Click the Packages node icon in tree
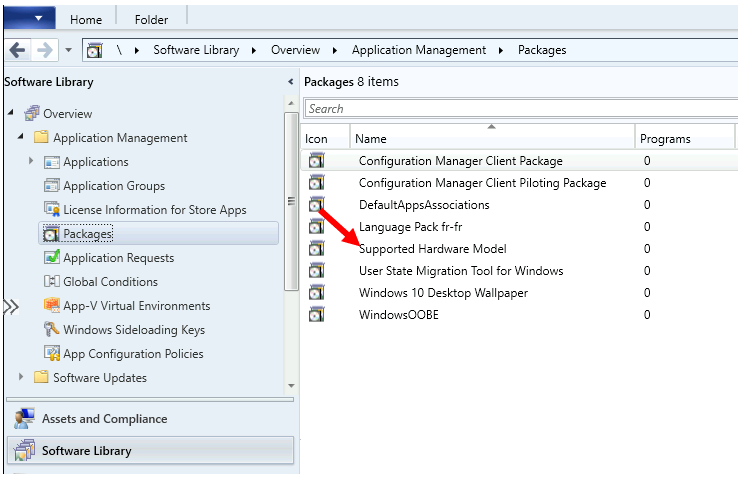Screen dimensions: 742x478 click(x=51, y=234)
